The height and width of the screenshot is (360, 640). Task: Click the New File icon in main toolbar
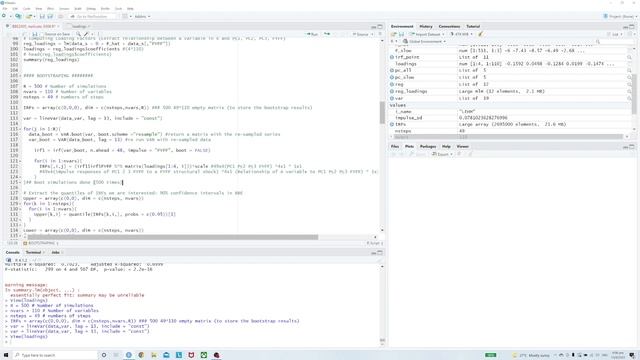(4, 16)
